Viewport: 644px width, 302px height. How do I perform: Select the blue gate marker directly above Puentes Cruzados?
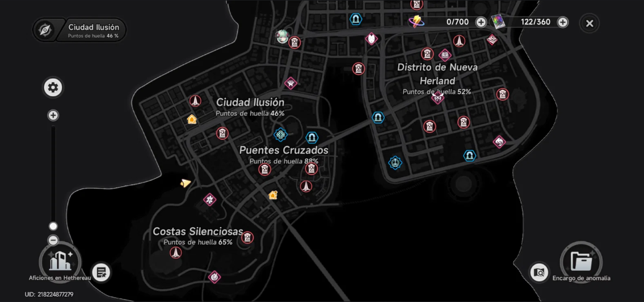[312, 137]
